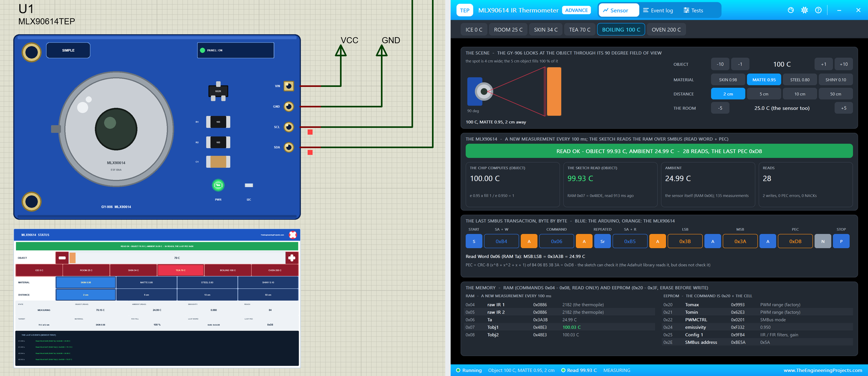The width and height of the screenshot is (868, 376).
Task: Click the SDA pin pad on the module
Action: coord(288,147)
